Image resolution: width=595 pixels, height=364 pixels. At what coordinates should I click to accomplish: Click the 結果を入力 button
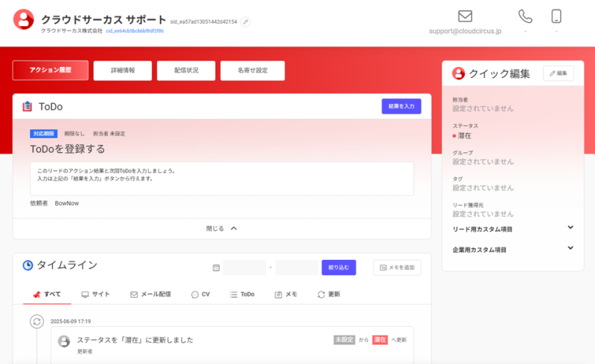click(401, 106)
